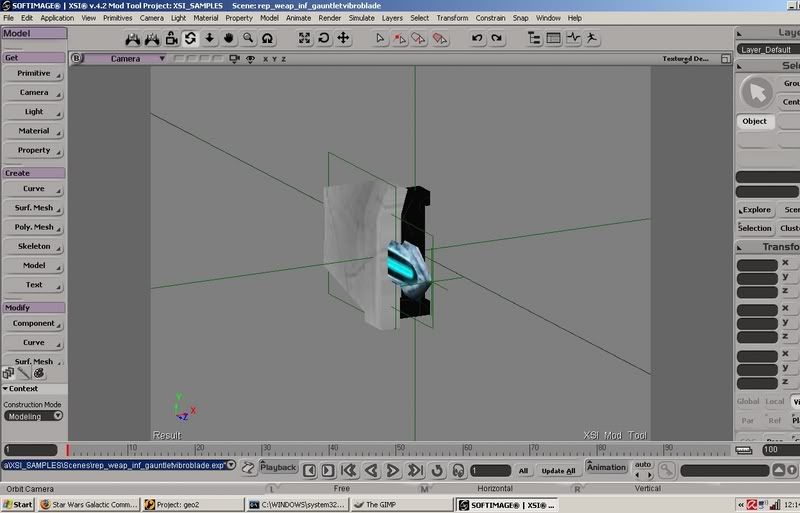Screen dimensions: 800x513
Task: Click the wrench tool icon above Context
Action: click(x=23, y=373)
